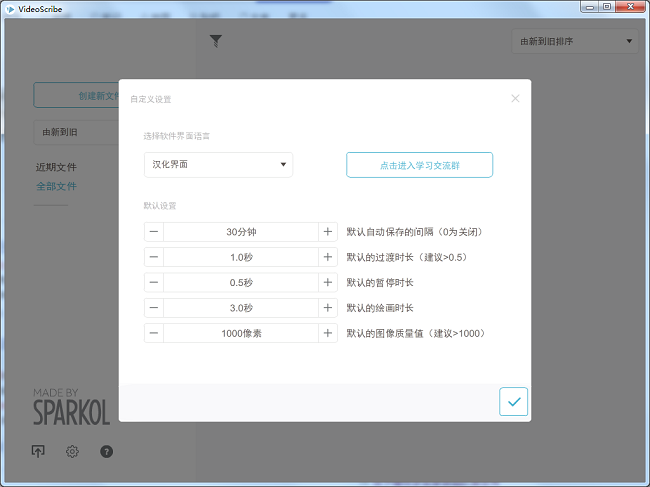Increase the default draw time 3.0秒
The image size is (650, 487).
point(328,308)
